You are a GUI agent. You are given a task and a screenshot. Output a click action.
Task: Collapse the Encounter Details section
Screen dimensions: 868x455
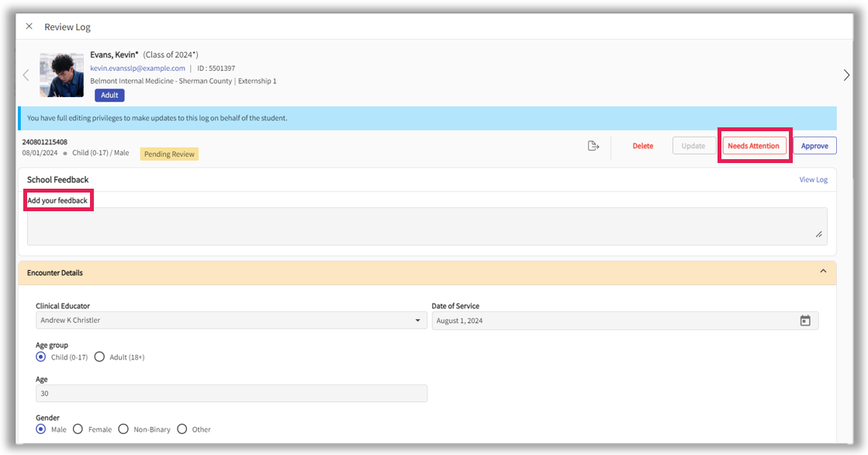click(823, 272)
